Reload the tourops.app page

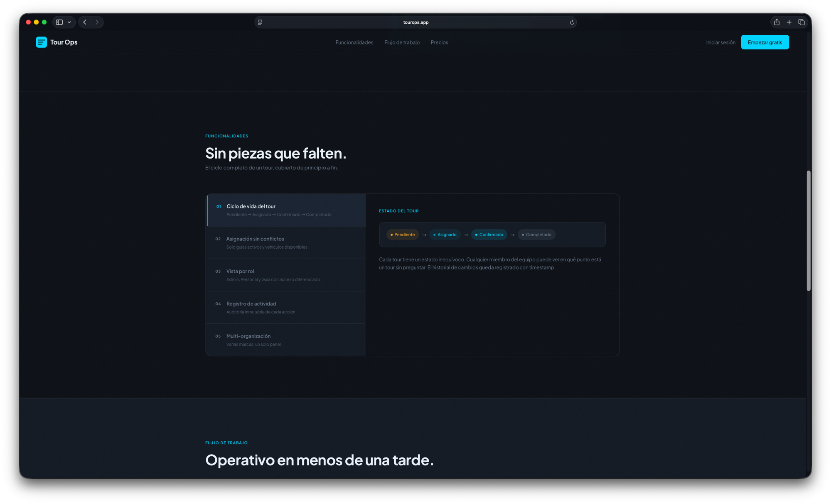(x=572, y=22)
